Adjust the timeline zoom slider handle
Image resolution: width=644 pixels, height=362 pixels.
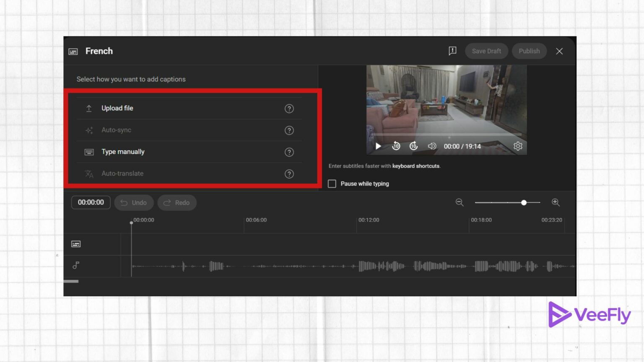(524, 202)
